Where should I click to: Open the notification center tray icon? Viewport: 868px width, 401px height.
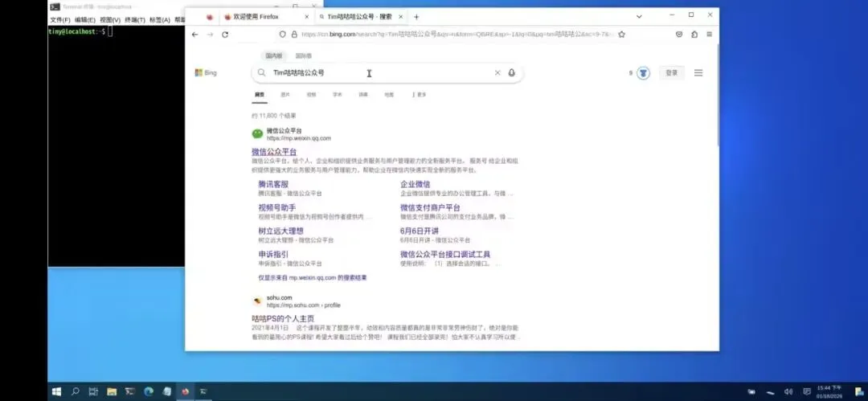[807, 391]
